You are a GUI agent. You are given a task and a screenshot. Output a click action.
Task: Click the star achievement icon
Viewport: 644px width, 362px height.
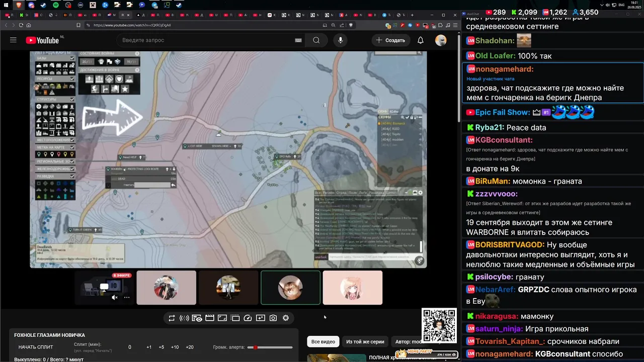125,89
